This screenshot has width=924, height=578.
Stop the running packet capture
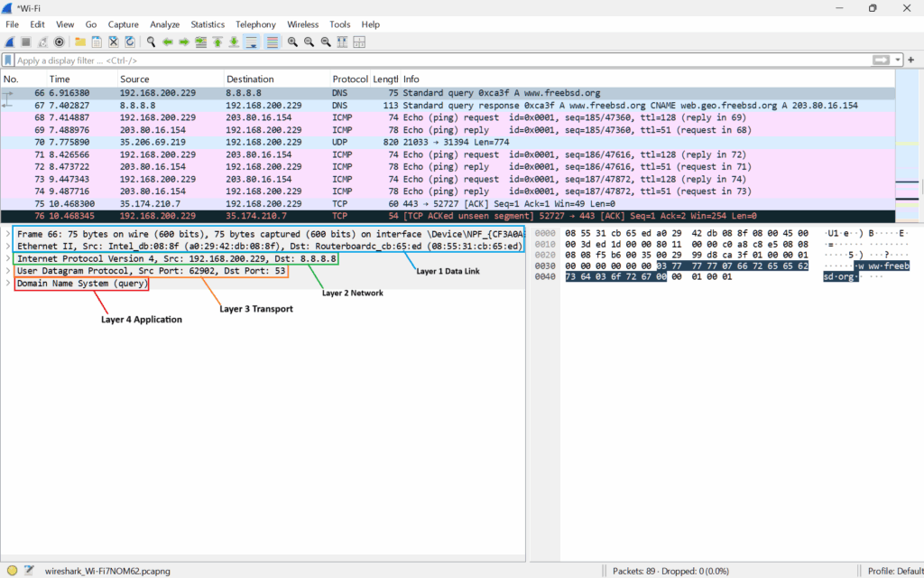(x=26, y=42)
